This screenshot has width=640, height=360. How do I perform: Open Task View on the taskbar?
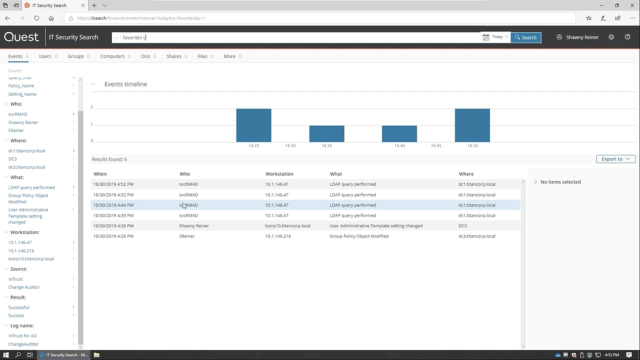(30, 355)
